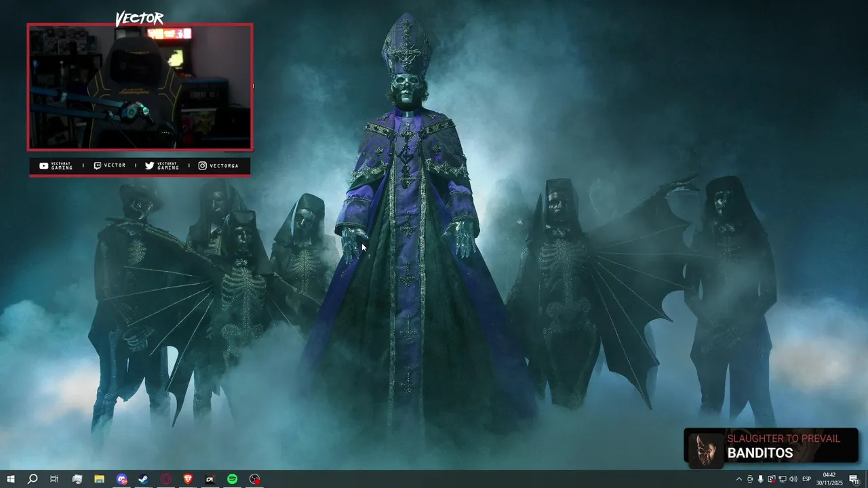The image size is (868, 488).
Task: Click Show Desktop sliver at taskbar end
Action: click(866, 479)
